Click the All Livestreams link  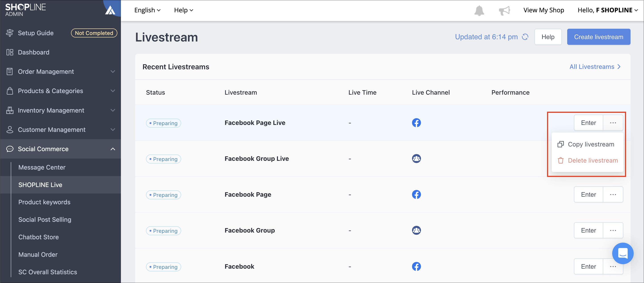595,67
